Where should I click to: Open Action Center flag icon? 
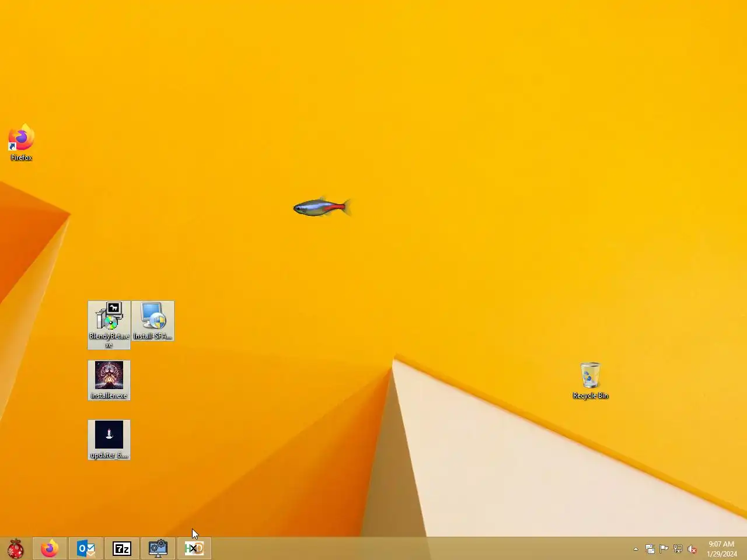(664, 549)
